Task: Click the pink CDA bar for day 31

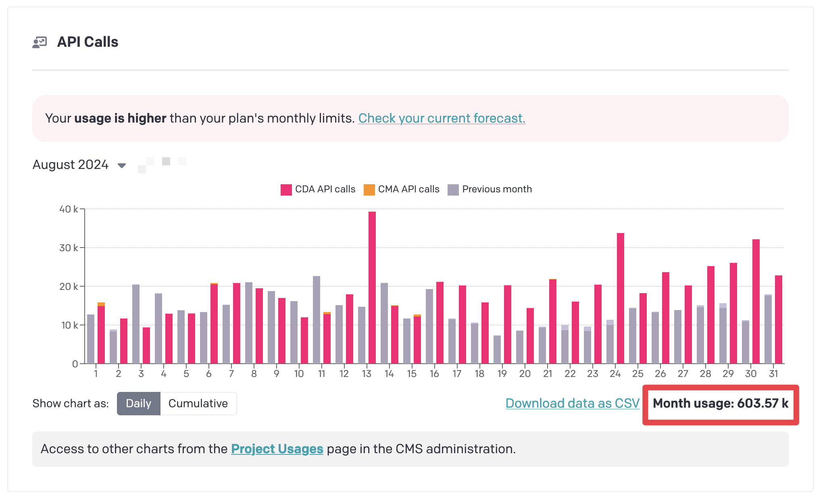Action: pyautogui.click(x=779, y=319)
